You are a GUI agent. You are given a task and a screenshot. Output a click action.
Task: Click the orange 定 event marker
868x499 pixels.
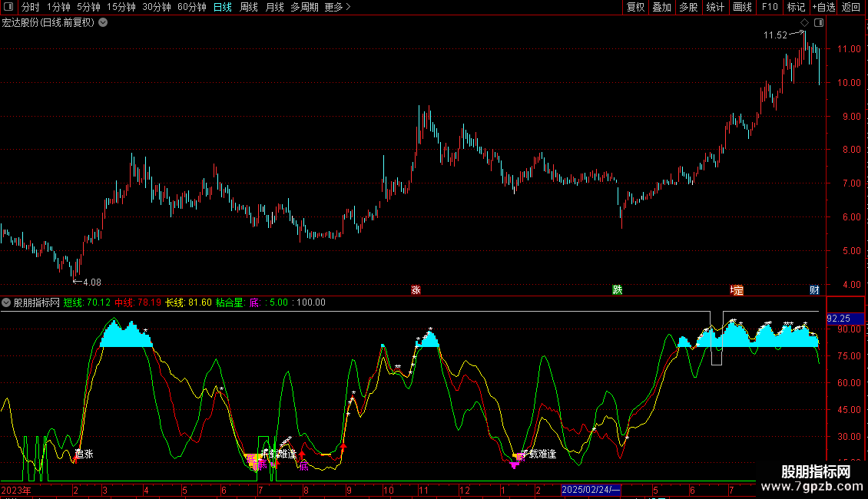tap(737, 289)
